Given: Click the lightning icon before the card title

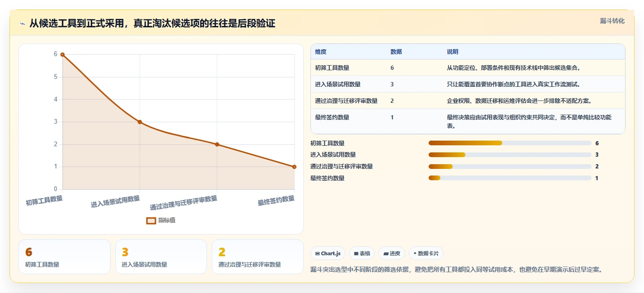Looking at the screenshot, I should [23, 24].
